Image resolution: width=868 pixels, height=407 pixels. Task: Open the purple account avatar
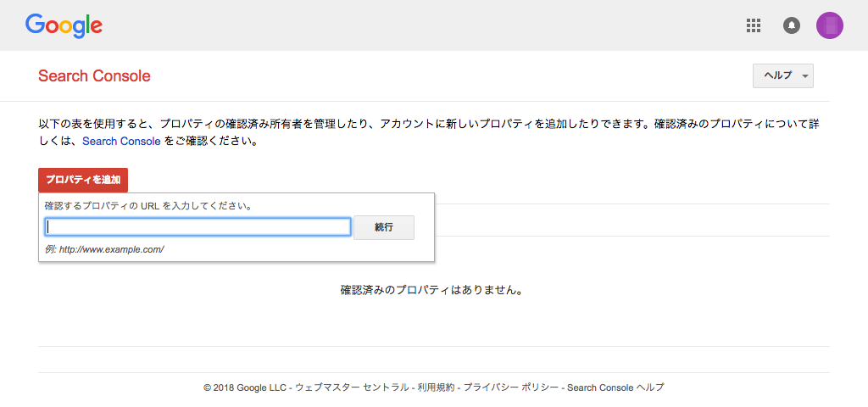coord(830,25)
